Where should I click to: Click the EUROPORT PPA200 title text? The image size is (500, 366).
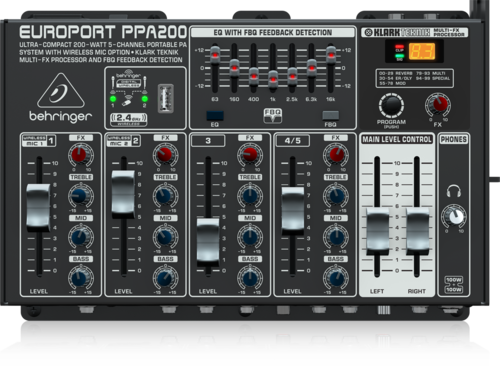coord(103,32)
